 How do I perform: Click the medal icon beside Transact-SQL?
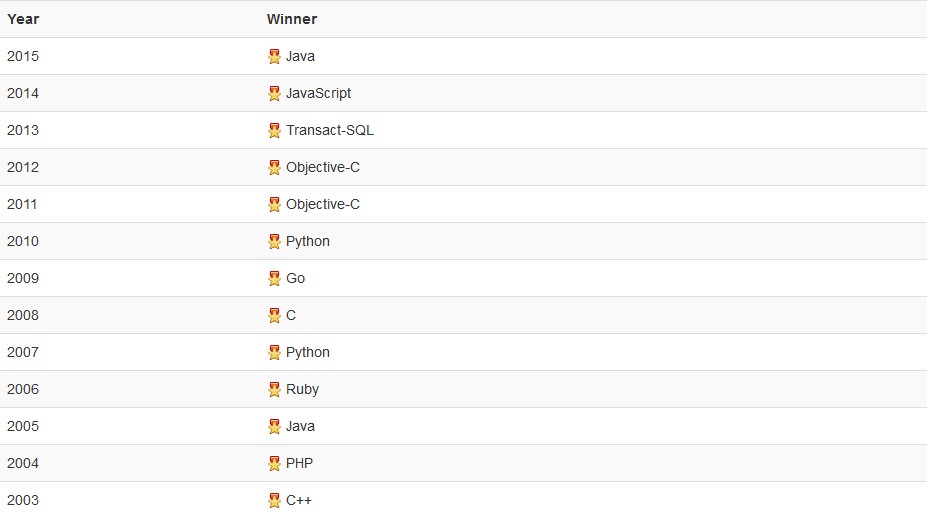tap(274, 131)
